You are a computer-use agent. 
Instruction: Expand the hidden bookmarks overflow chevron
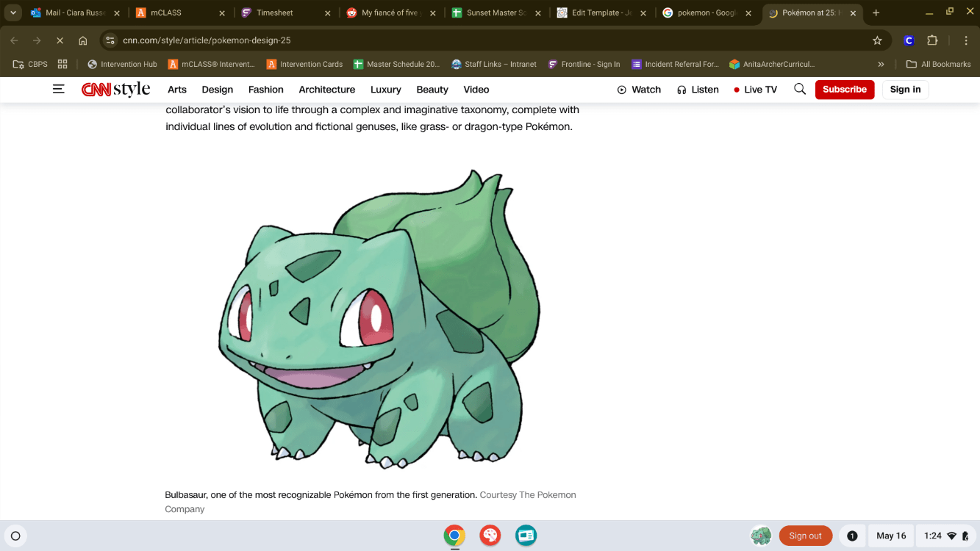[881, 64]
